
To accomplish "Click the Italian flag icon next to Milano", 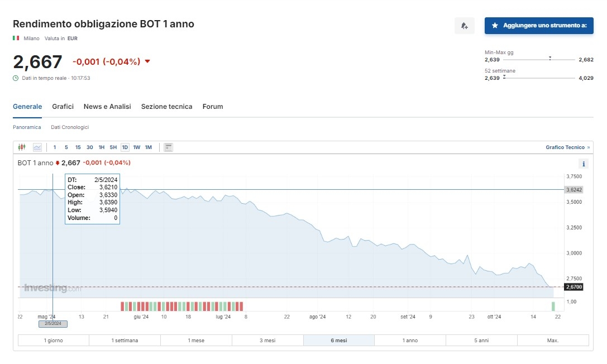I will (16, 39).
